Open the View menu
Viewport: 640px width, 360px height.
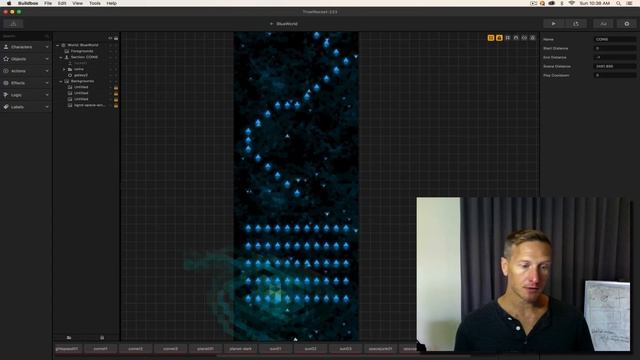78,3
